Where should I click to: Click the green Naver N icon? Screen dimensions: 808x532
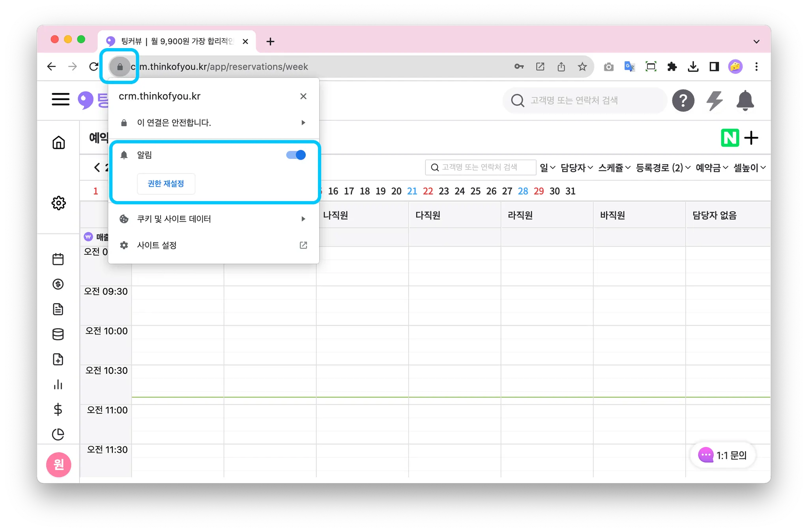[729, 138]
